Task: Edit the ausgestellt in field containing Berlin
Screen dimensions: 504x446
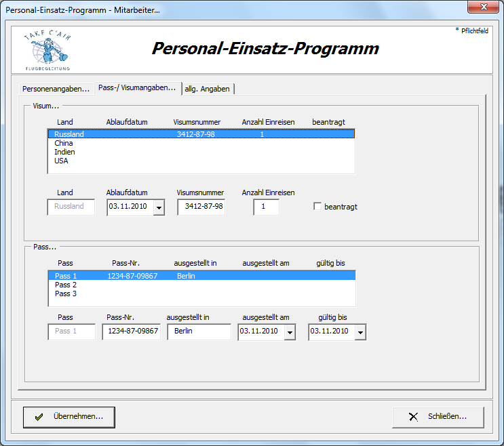Action: coord(199,331)
